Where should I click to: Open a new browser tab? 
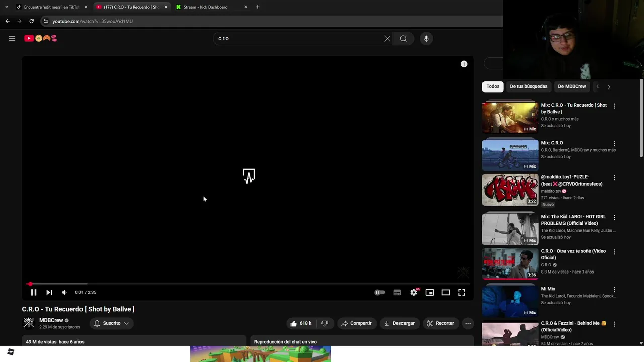pos(258,7)
